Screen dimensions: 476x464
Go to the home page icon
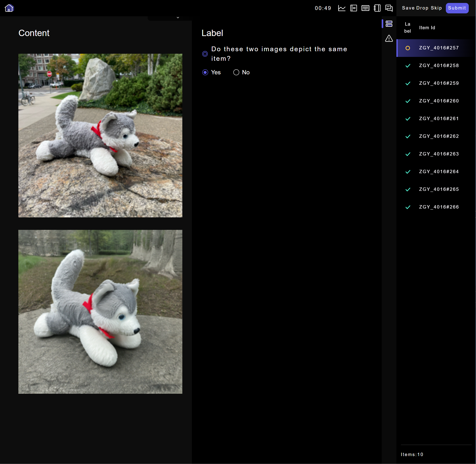9,8
